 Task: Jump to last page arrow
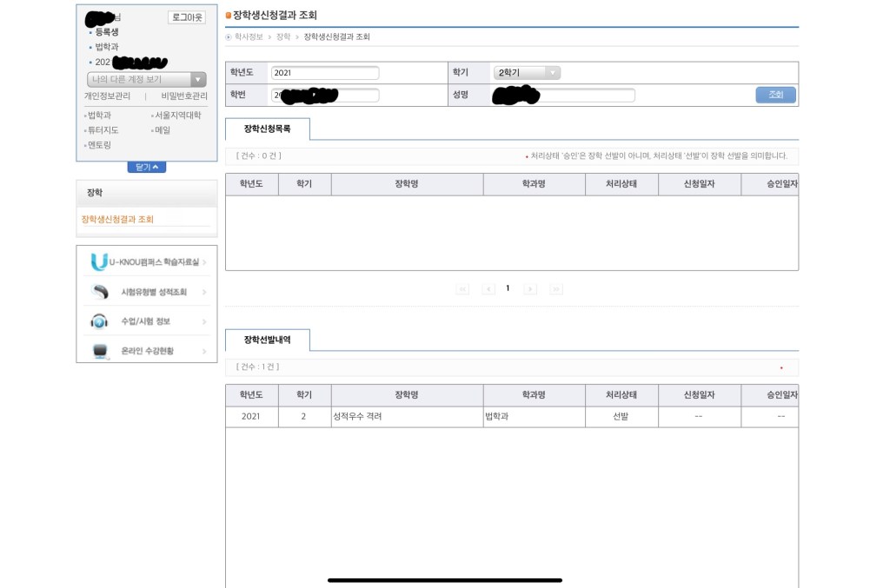[556, 289]
